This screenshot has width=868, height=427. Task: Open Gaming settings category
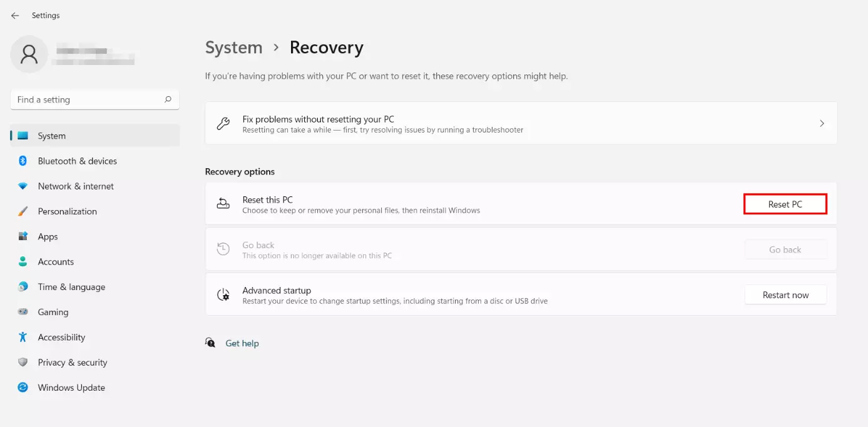pyautogui.click(x=53, y=312)
